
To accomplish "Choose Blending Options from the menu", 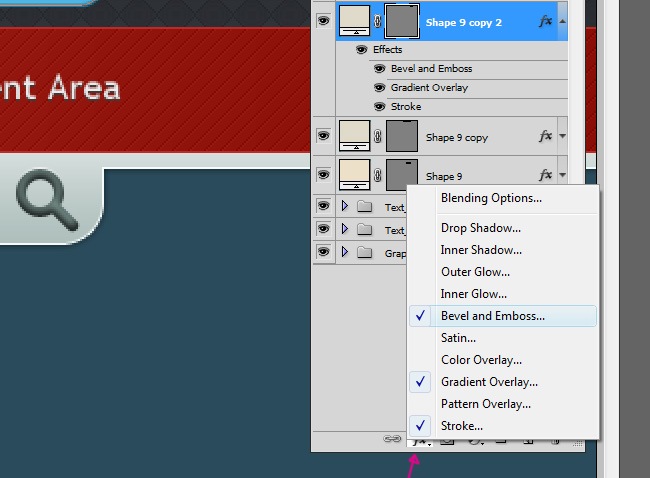I will click(x=491, y=198).
